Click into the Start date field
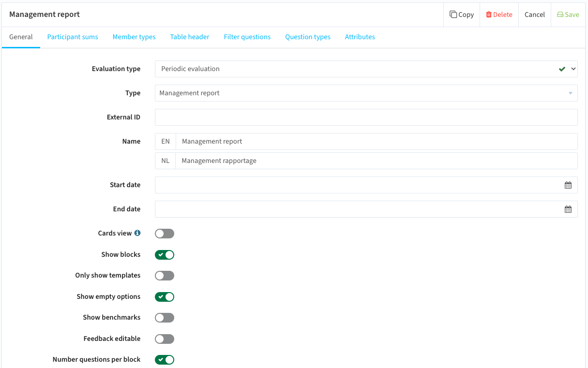The width and height of the screenshot is (588, 368). pyautogui.click(x=366, y=185)
